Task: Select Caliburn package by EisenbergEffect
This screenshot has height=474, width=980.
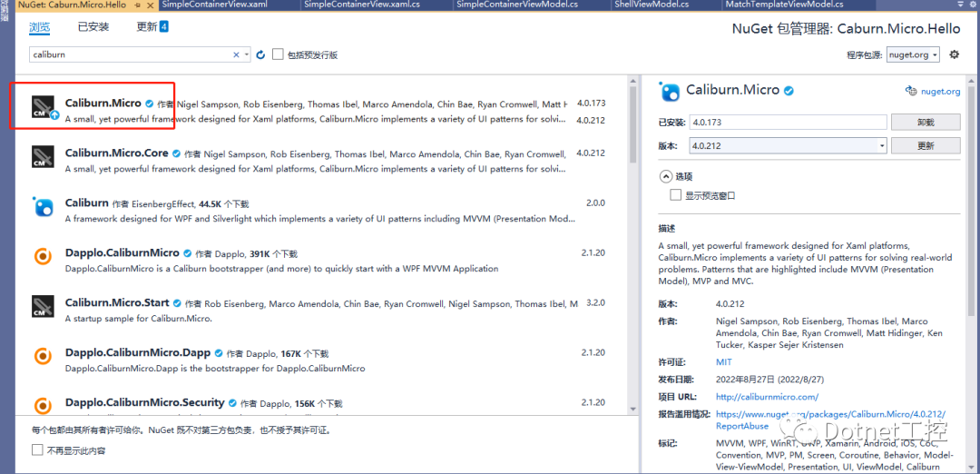Action: tap(87, 203)
